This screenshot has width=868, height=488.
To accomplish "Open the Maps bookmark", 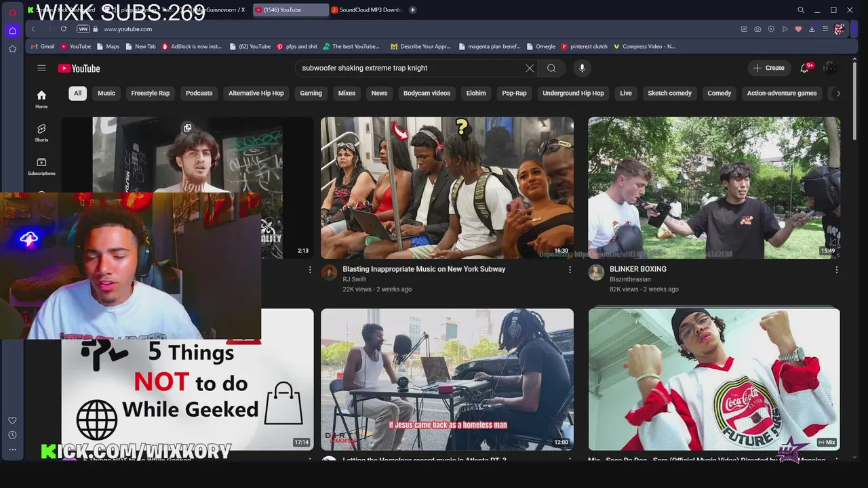I will [108, 47].
